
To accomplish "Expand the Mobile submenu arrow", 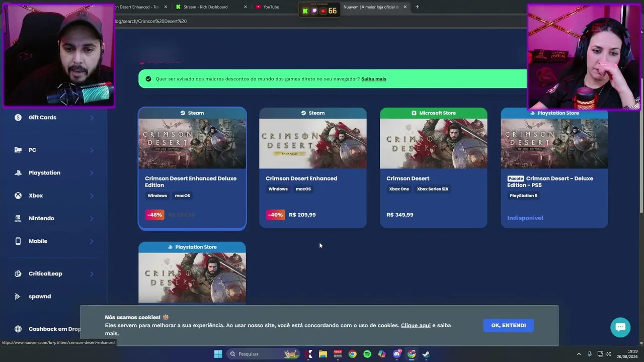I will 92,241.
